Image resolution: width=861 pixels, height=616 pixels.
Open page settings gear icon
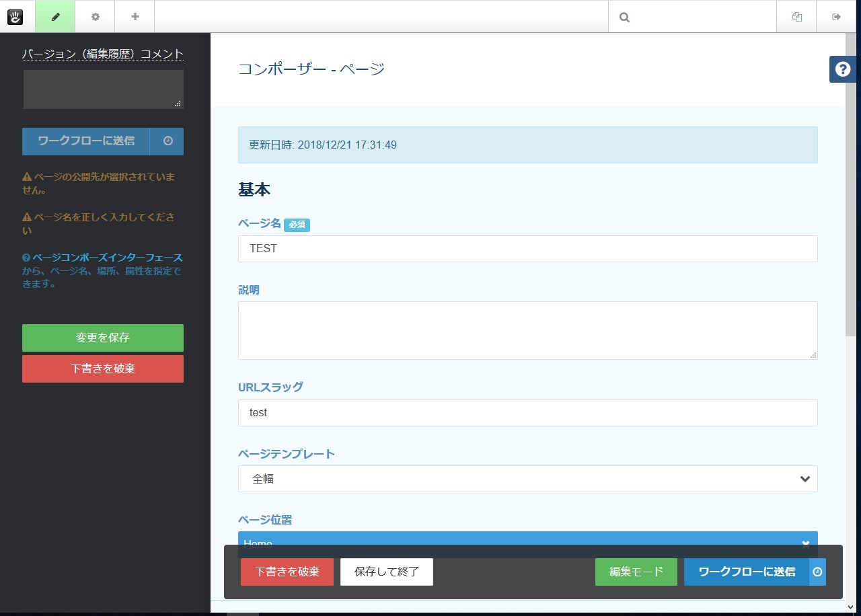(x=95, y=17)
